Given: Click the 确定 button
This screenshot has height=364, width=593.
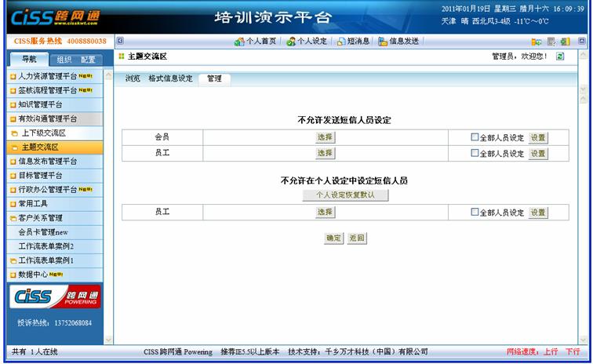Looking at the screenshot, I should 334,238.
